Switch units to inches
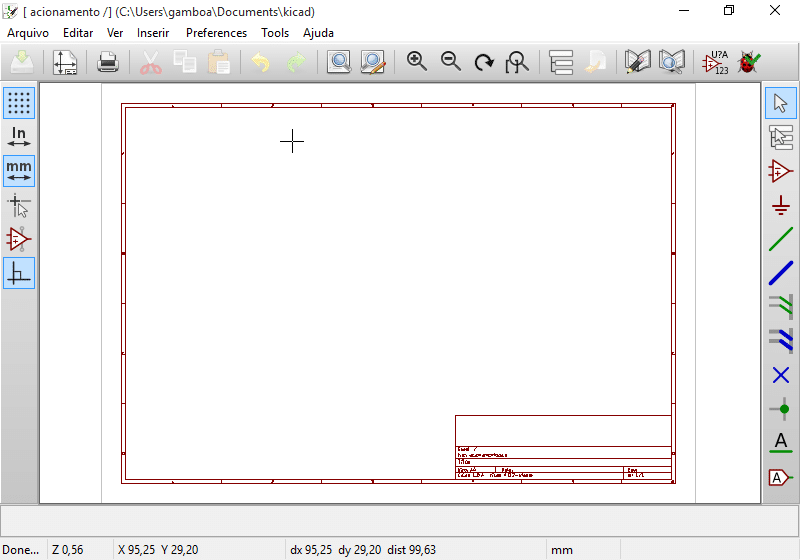Screen dimensions: 800x560 coord(19,137)
